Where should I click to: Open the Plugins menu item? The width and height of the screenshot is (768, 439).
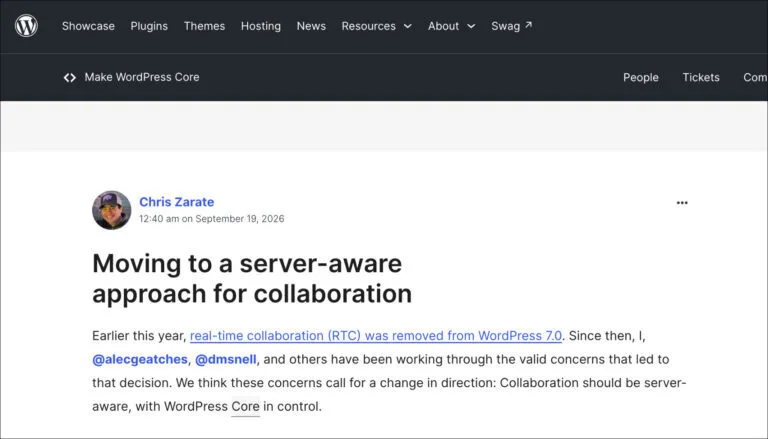point(149,26)
